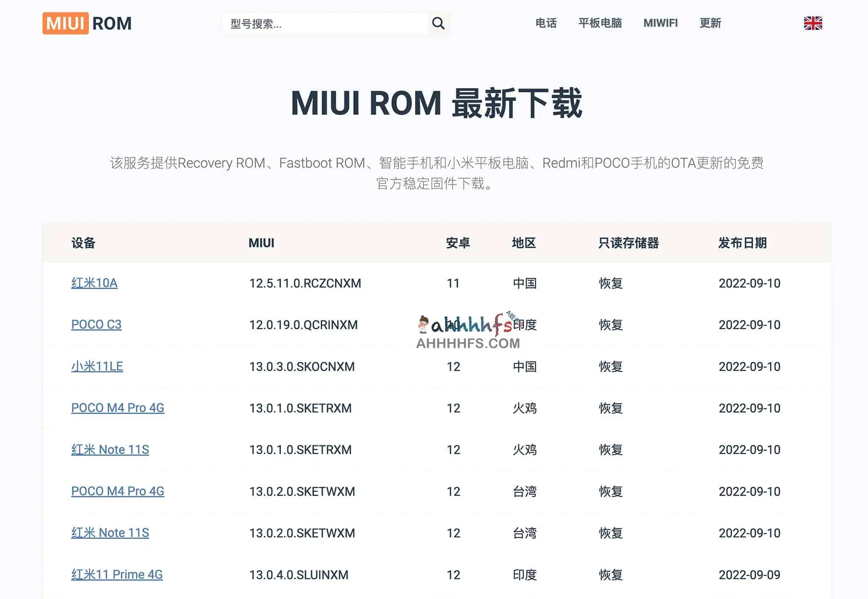Click the 设备 column header

83,243
